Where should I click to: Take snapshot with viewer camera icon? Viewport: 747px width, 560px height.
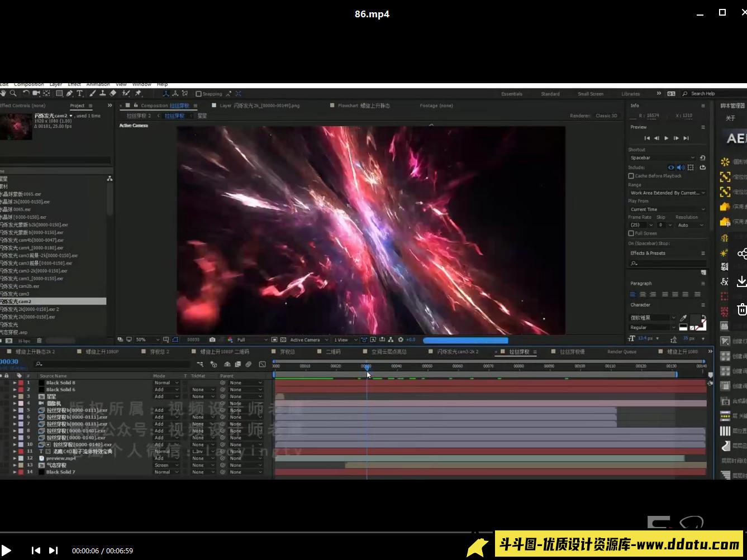pos(212,339)
